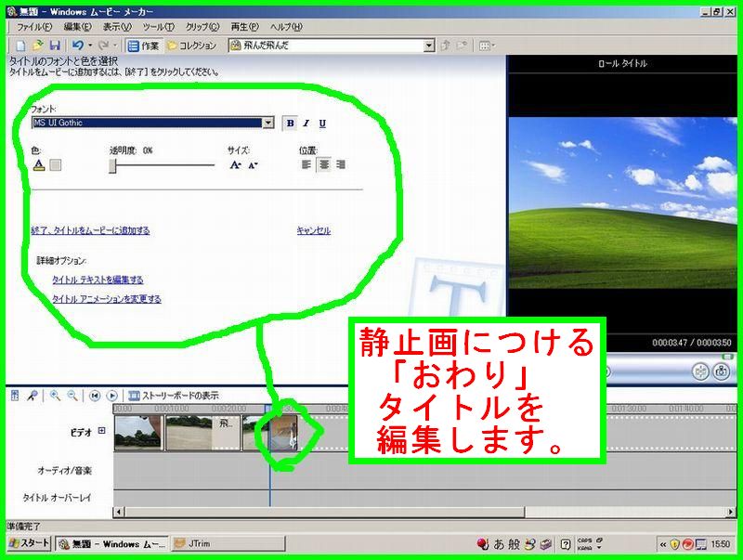Open a project with the folder icon
This screenshot has height=560, width=743.
tap(37, 46)
